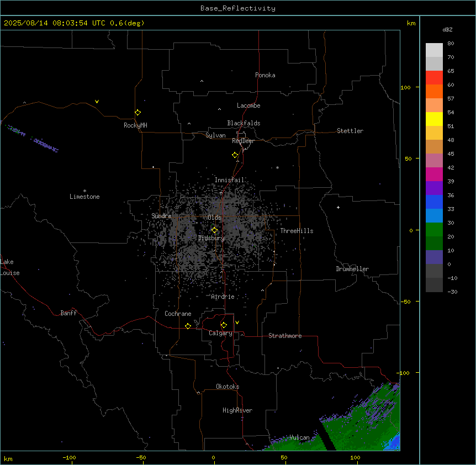Click the Sylvan label

click(x=215, y=135)
